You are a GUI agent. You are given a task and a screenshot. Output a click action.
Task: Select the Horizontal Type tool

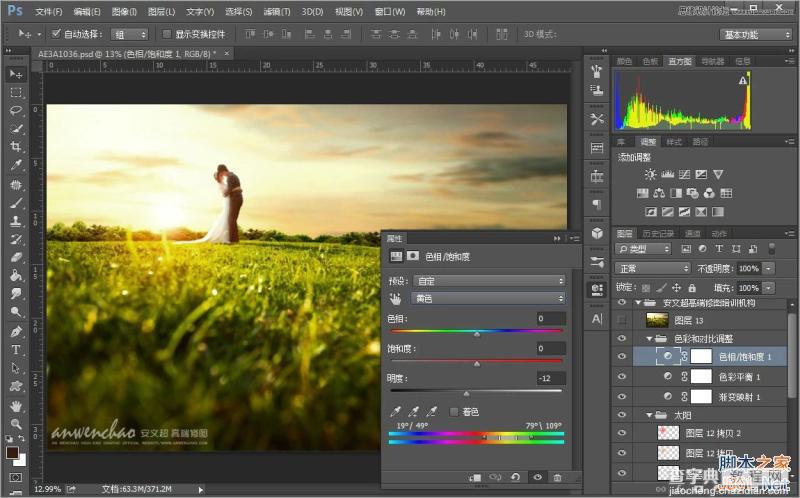[16, 350]
